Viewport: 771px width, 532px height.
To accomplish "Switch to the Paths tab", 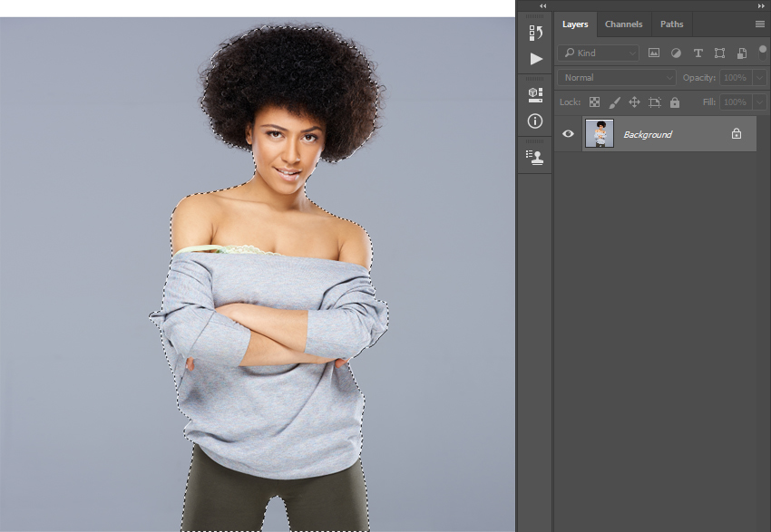I will coord(671,24).
